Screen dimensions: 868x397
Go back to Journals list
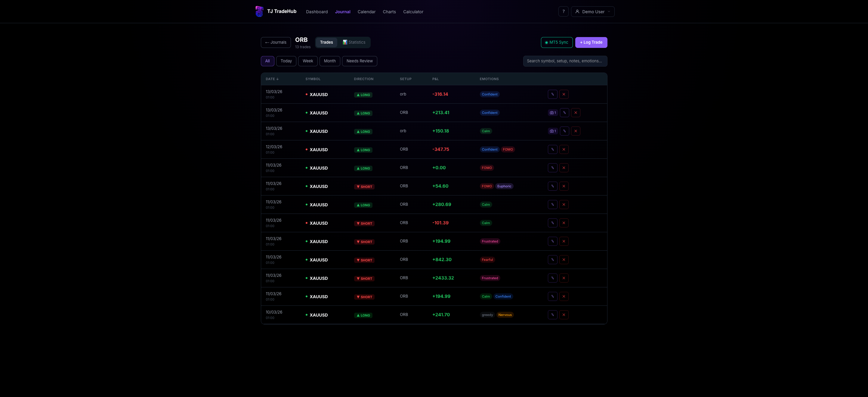(276, 42)
